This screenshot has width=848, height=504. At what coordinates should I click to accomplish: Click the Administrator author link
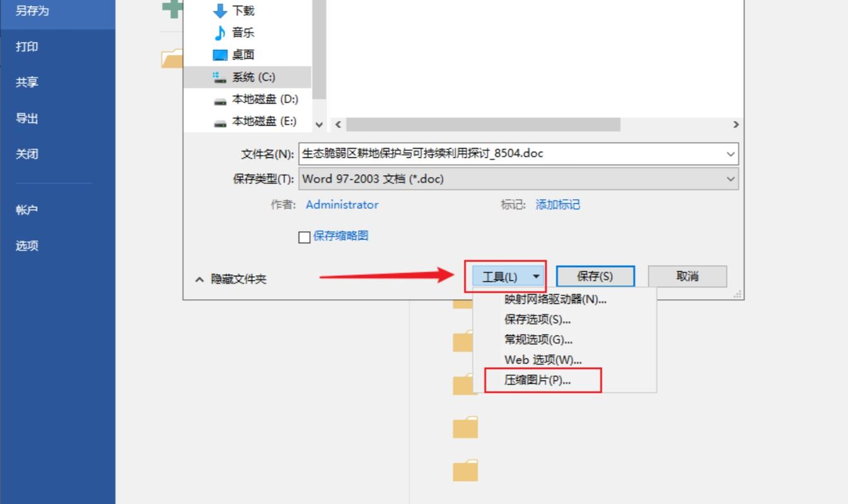coord(342,205)
